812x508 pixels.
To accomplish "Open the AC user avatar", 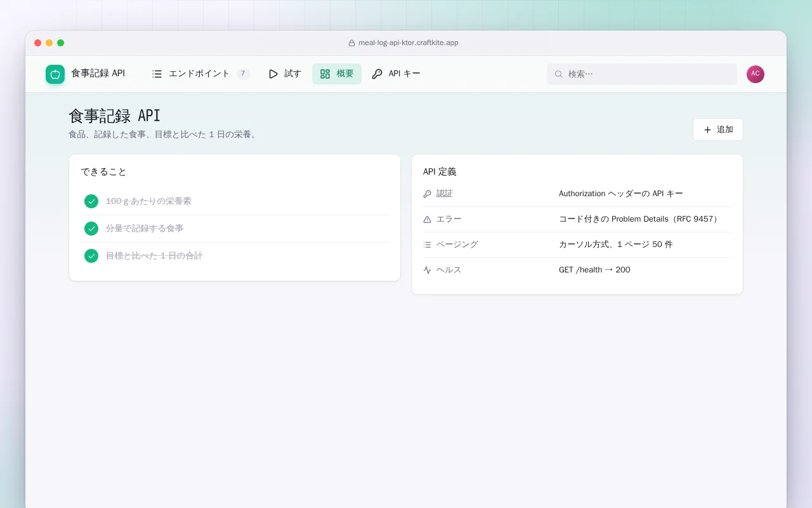I will pyautogui.click(x=756, y=74).
